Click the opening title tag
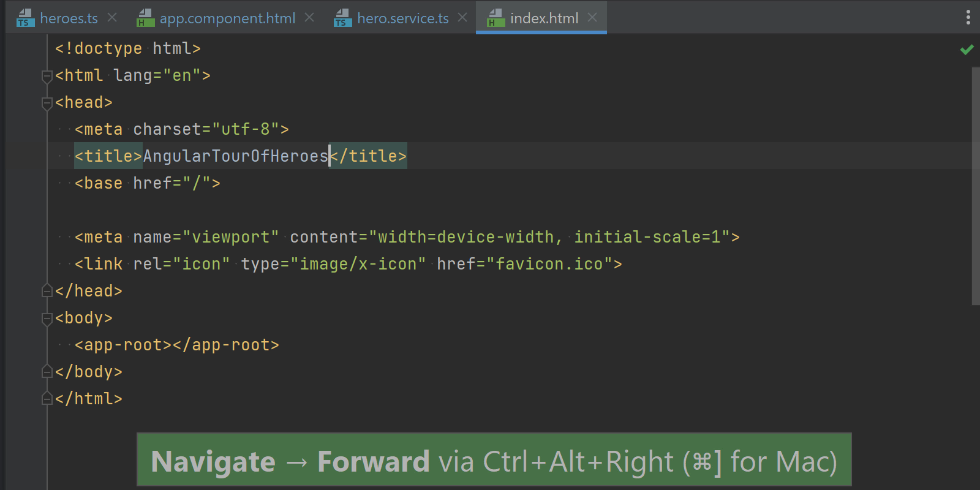 108,156
